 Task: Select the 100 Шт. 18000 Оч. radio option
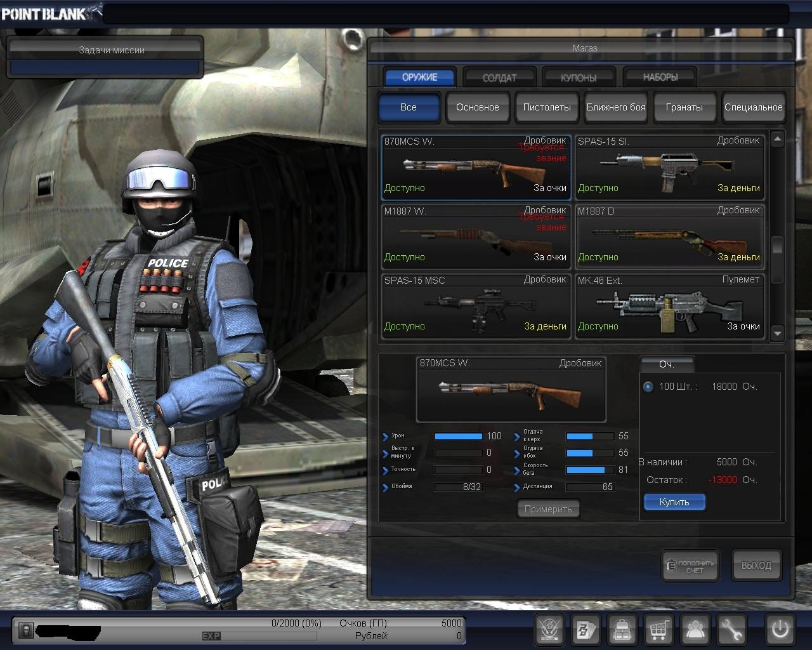click(648, 387)
